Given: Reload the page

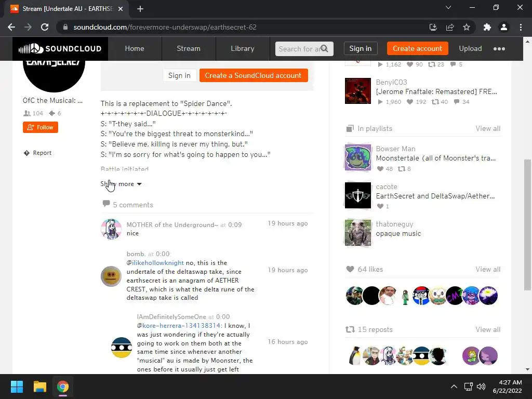Looking at the screenshot, I should pos(45,27).
